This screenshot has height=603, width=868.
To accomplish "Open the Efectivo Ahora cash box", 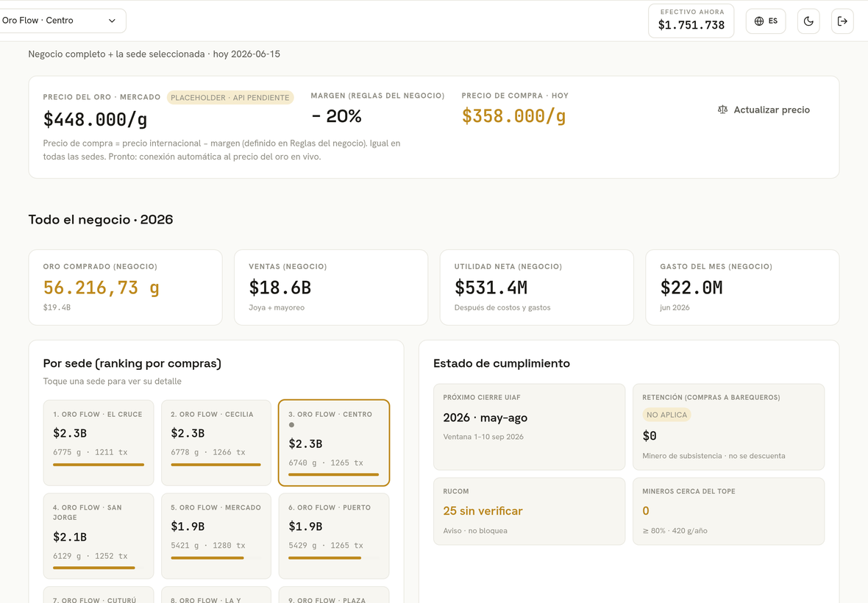I will (691, 21).
